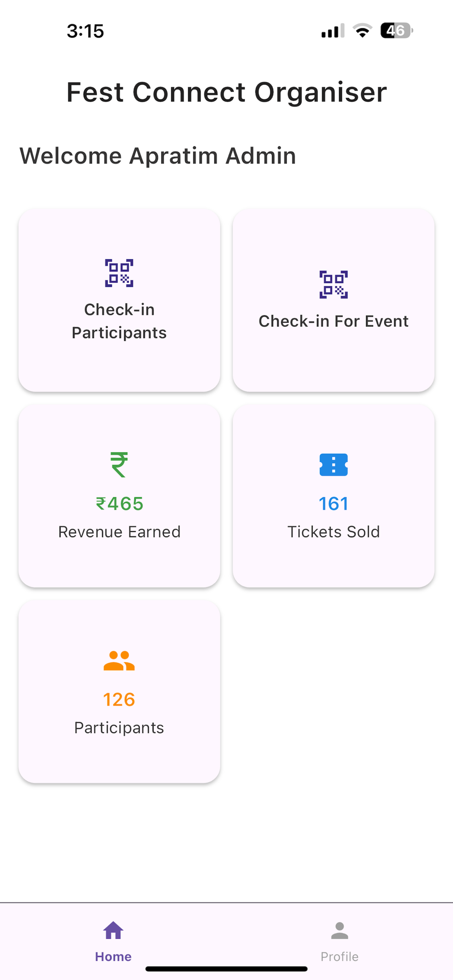Click the green rupee symbol icon
Viewport: 453px width, 980px height.
(x=119, y=465)
